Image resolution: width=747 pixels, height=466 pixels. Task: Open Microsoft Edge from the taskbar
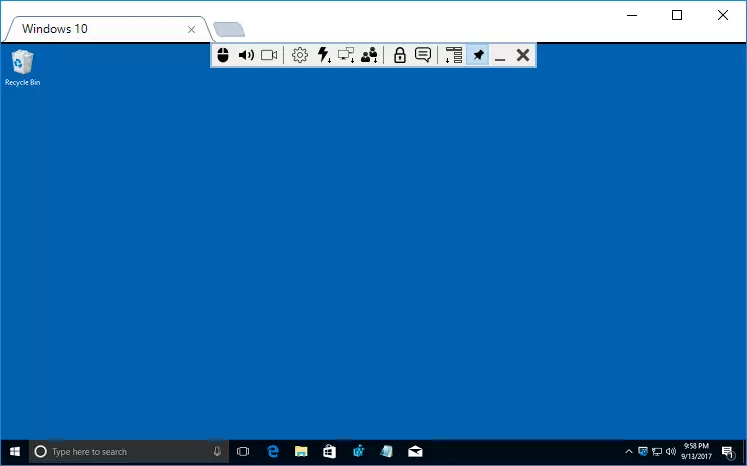tap(272, 452)
